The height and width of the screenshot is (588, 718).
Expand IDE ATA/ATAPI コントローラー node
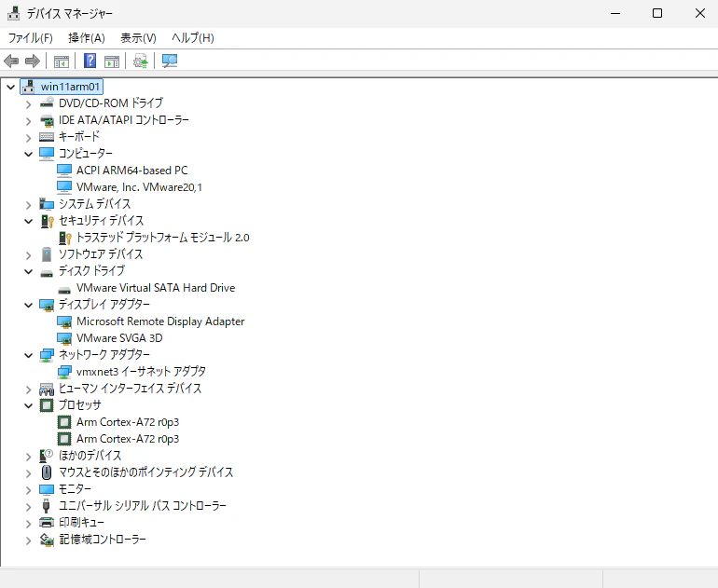point(28,121)
